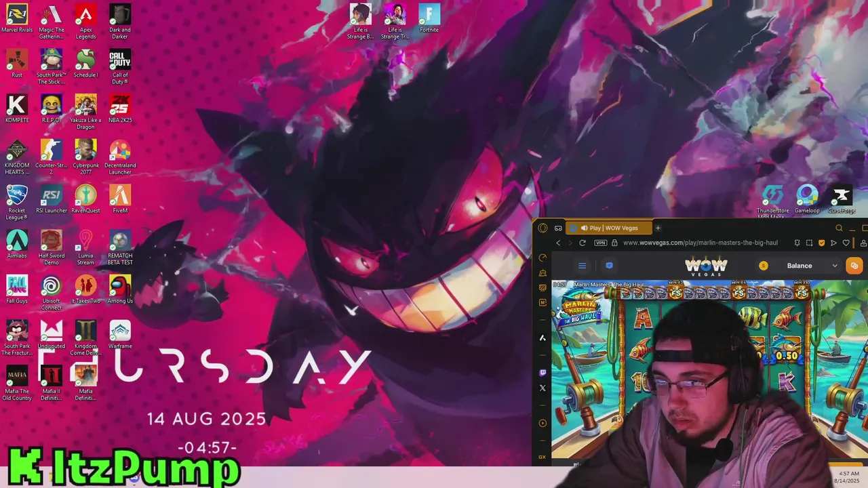Screen dimensions: 868x488
Task: Select the Mafia The Old Country icon
Action: pyautogui.click(x=17, y=383)
